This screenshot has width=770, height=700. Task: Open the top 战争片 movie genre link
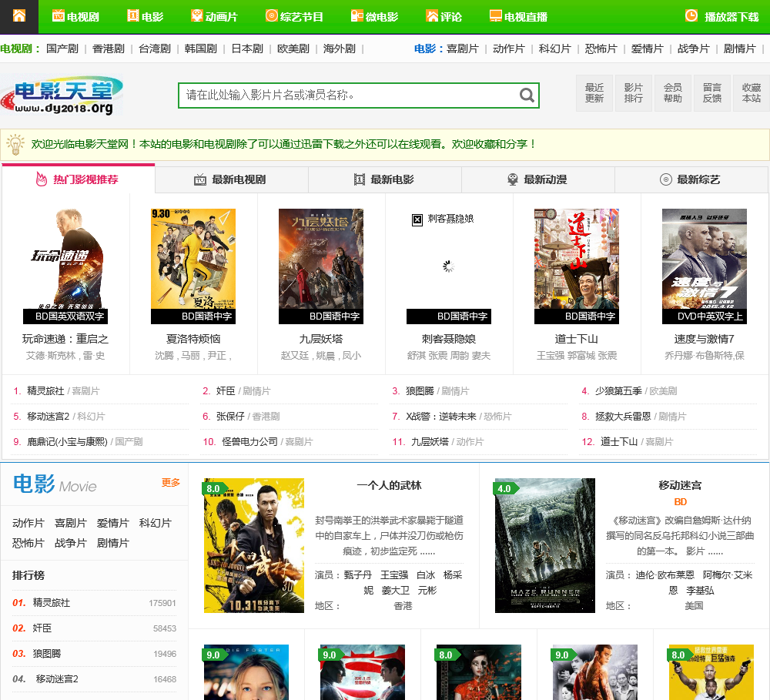(694, 49)
